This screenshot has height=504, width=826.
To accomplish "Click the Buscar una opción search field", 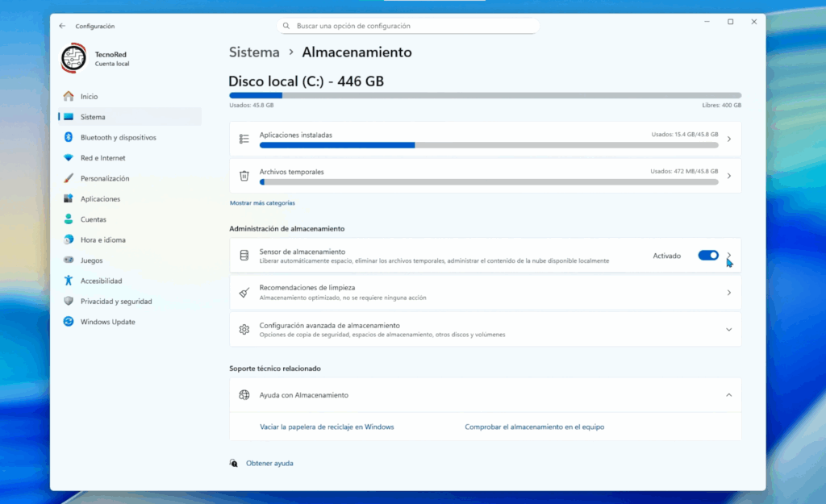I will coord(407,25).
